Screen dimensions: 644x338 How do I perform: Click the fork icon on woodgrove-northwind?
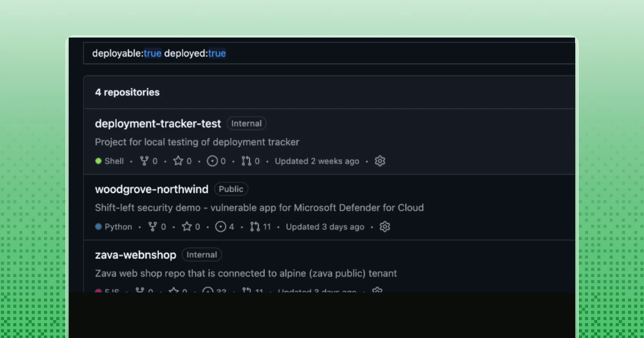(152, 227)
